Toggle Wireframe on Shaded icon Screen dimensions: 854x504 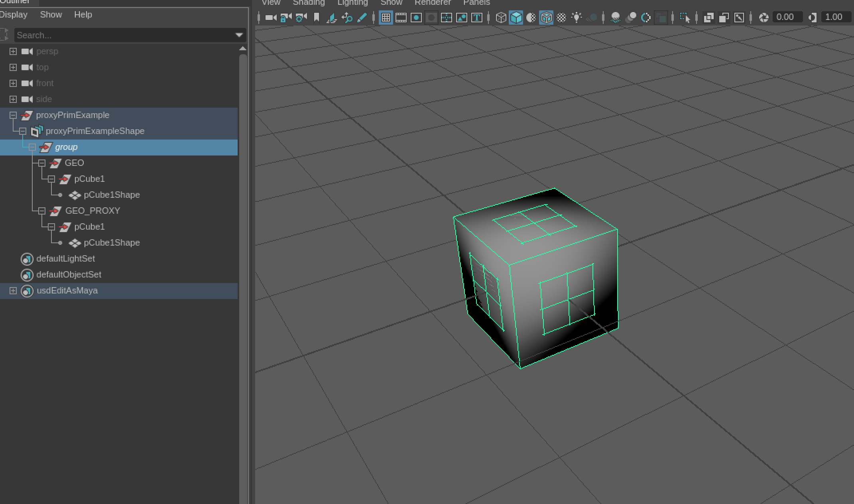[x=546, y=18]
